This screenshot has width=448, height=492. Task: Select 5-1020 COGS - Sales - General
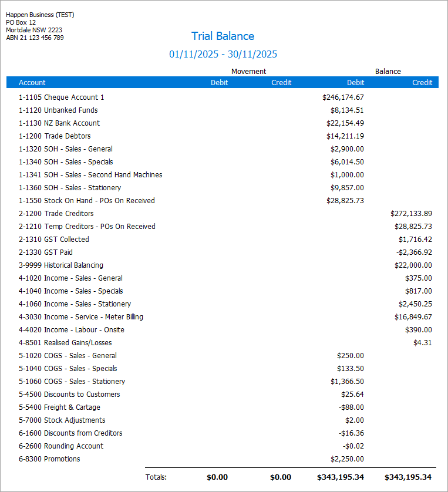[x=68, y=356]
